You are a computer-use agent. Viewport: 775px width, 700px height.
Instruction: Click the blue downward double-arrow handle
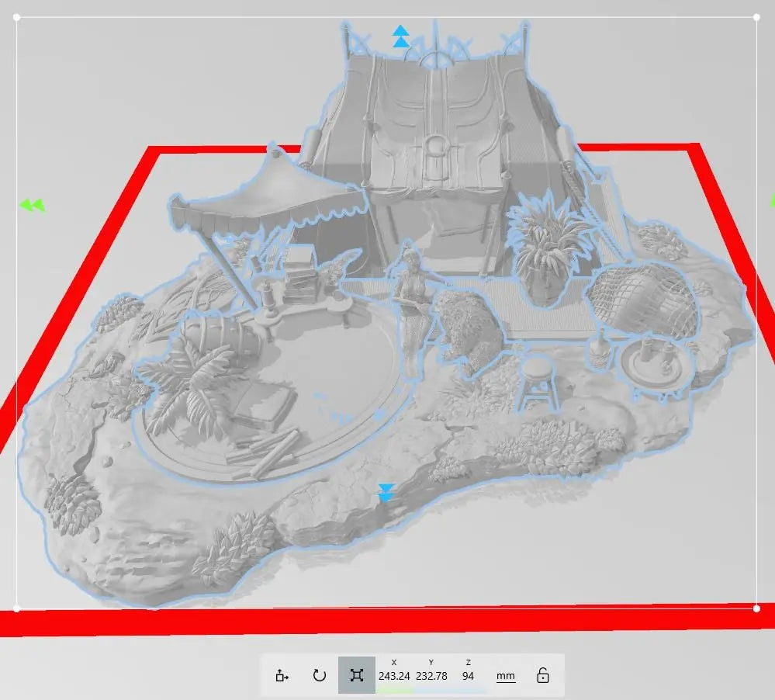pos(386,493)
